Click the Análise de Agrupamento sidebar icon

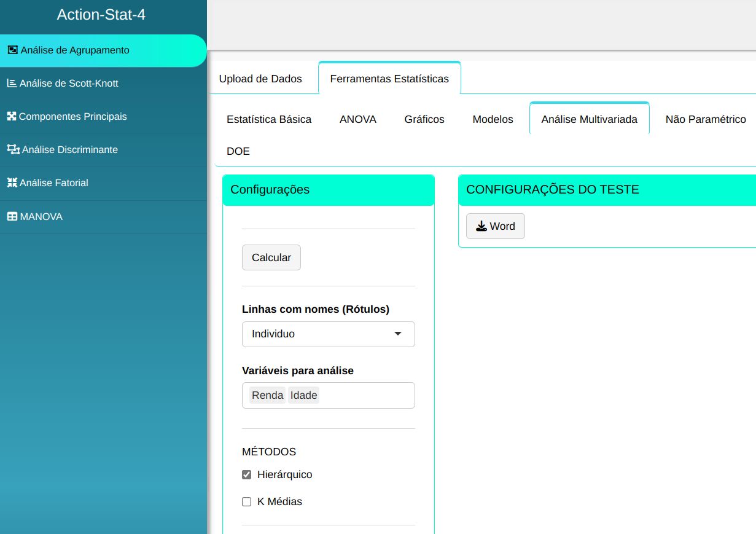12,50
